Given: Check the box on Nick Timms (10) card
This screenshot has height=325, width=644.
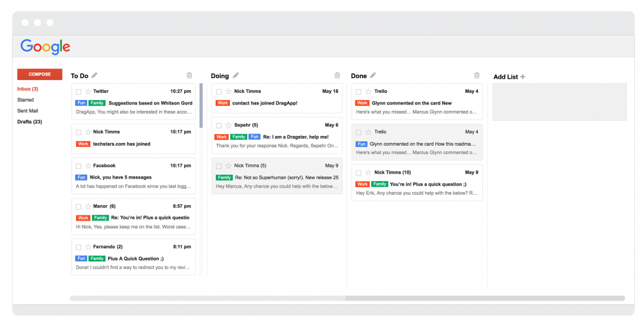Looking at the screenshot, I should (359, 173).
